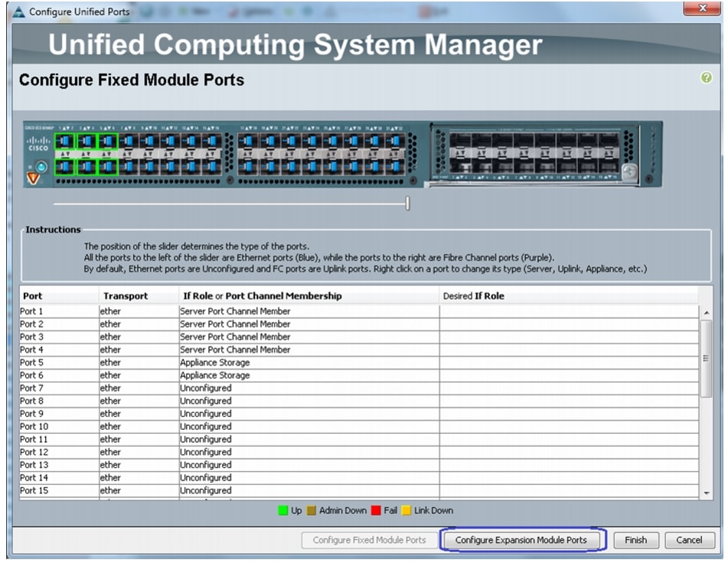The image size is (728, 576).
Task: Click the Transport column header
Action: tap(126, 296)
